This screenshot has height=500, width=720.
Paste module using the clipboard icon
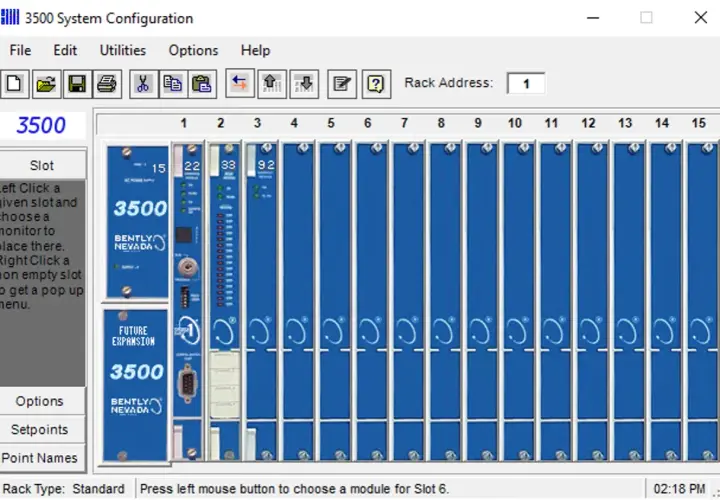pyautogui.click(x=202, y=84)
